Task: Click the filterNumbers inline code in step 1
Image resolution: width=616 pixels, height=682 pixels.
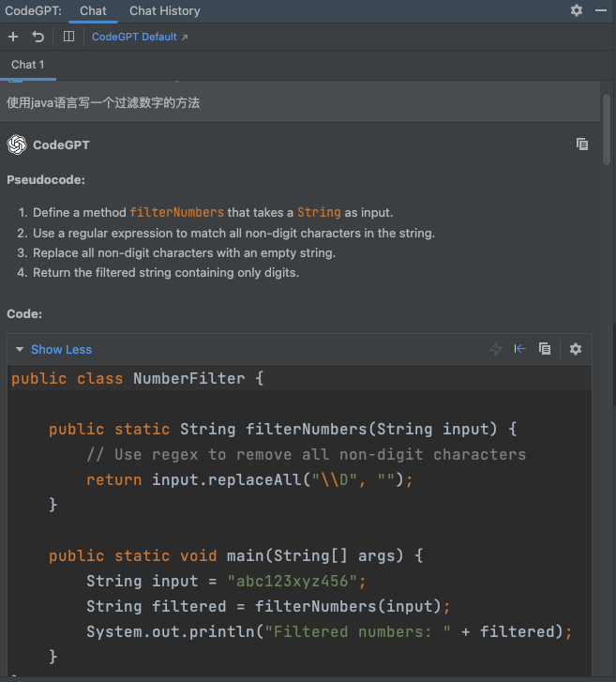Action: 176,212
